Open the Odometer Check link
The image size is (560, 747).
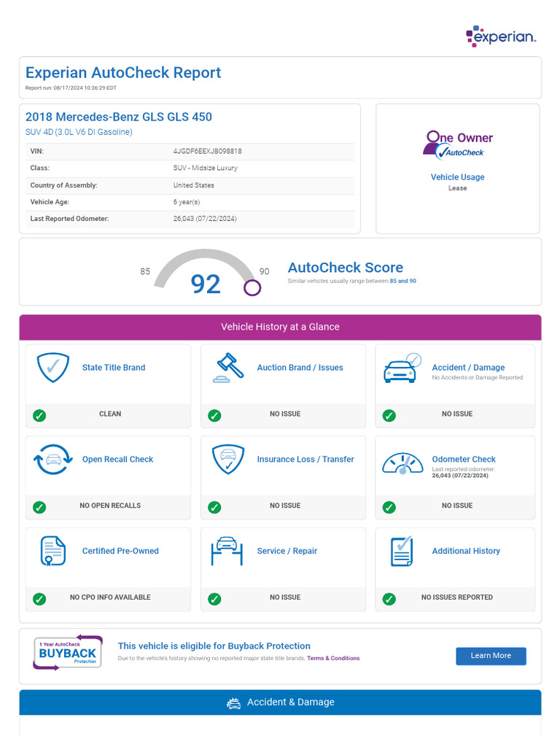[464, 460]
